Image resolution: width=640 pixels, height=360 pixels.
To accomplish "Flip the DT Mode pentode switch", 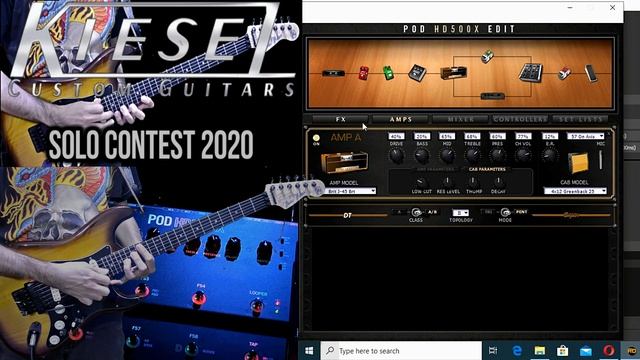I will point(505,212).
